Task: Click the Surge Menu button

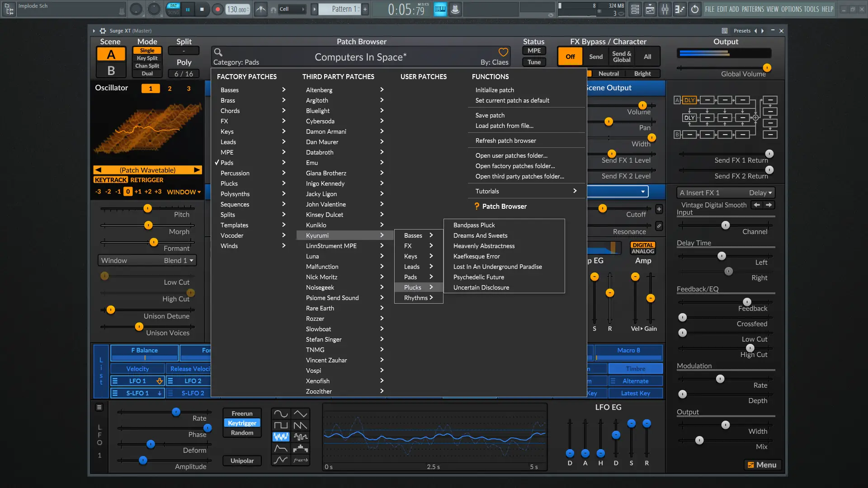Action: [x=762, y=465]
